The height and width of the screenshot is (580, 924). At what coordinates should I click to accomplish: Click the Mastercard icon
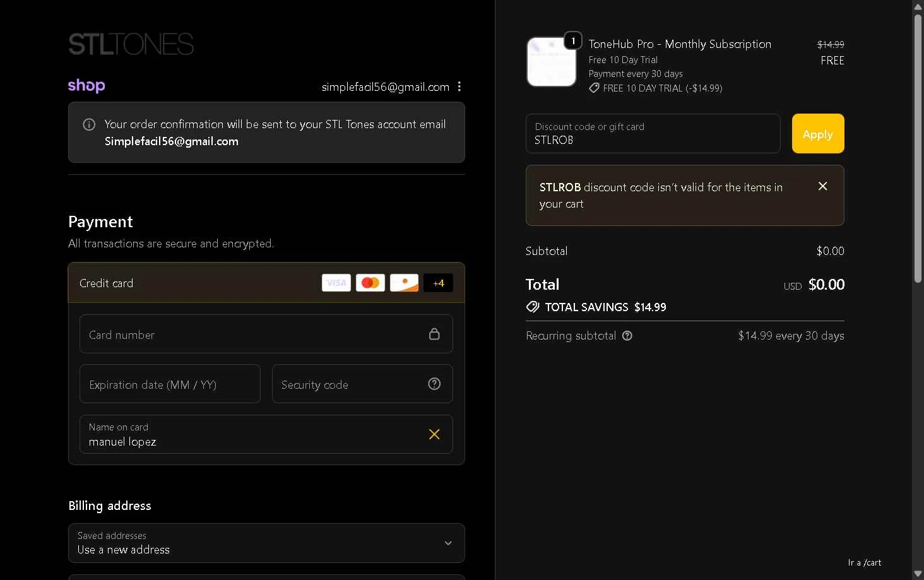pyautogui.click(x=370, y=283)
